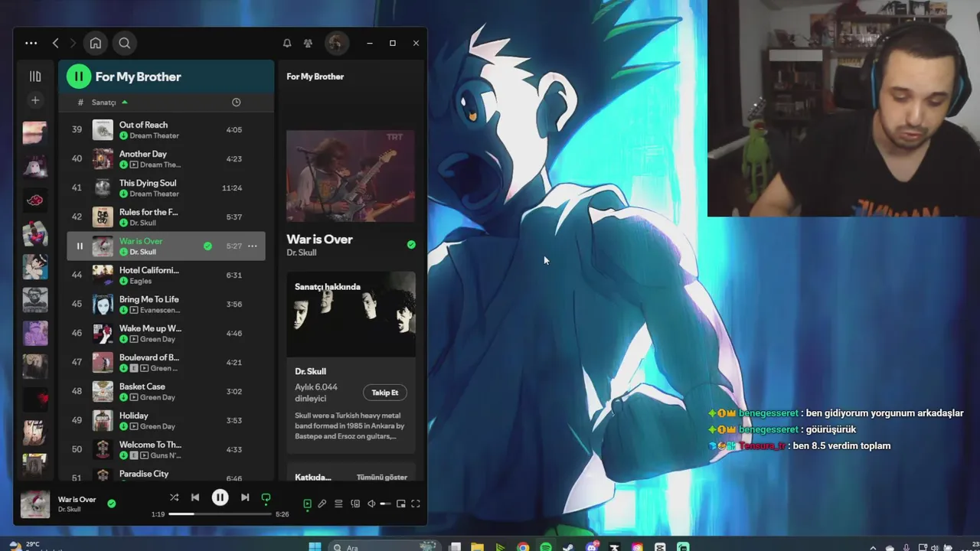Collapse Your Library sidebar icon
Image resolution: width=980 pixels, height=551 pixels.
34,77
